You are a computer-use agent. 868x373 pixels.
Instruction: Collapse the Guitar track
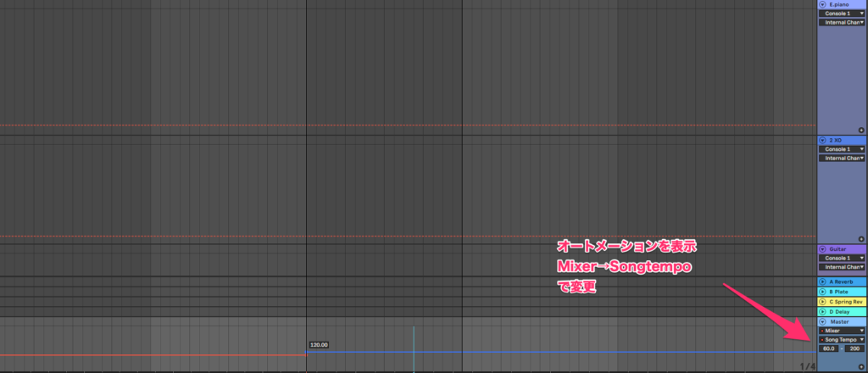click(x=822, y=248)
